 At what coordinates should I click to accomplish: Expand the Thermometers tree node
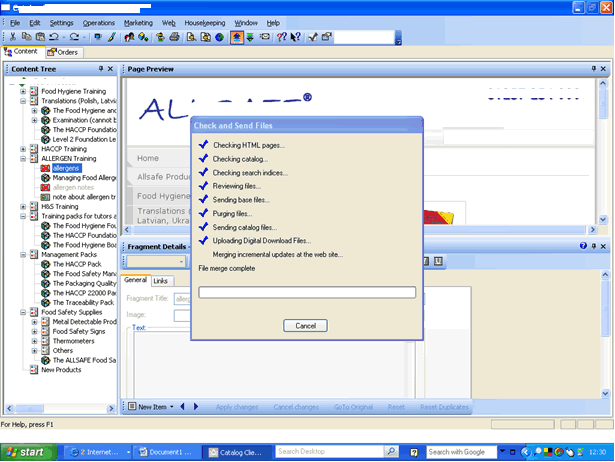[x=35, y=340]
